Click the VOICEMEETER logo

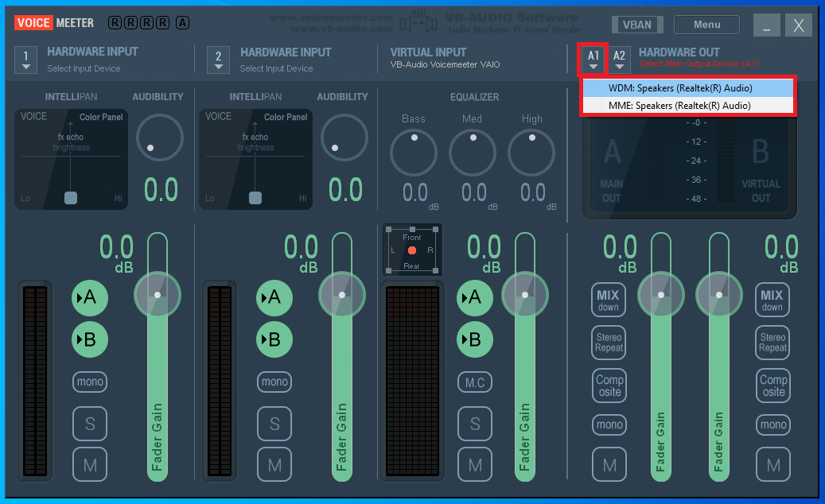pos(54,23)
